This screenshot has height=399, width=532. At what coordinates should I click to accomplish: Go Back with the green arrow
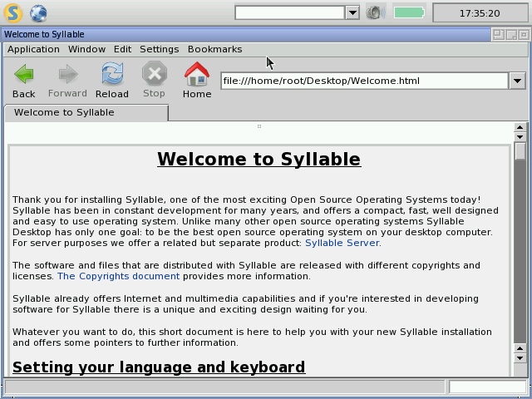[24, 81]
